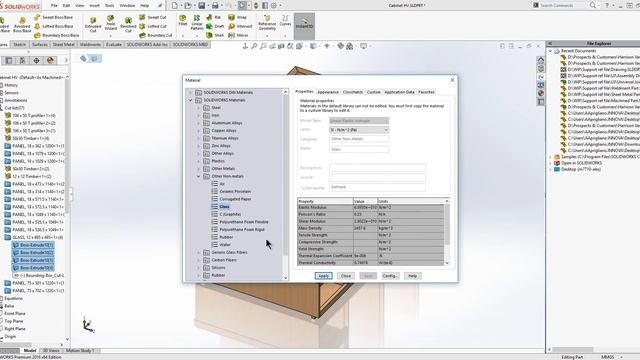Open the Curves tool
The height and width of the screenshot is (360, 640).
[x=285, y=20]
